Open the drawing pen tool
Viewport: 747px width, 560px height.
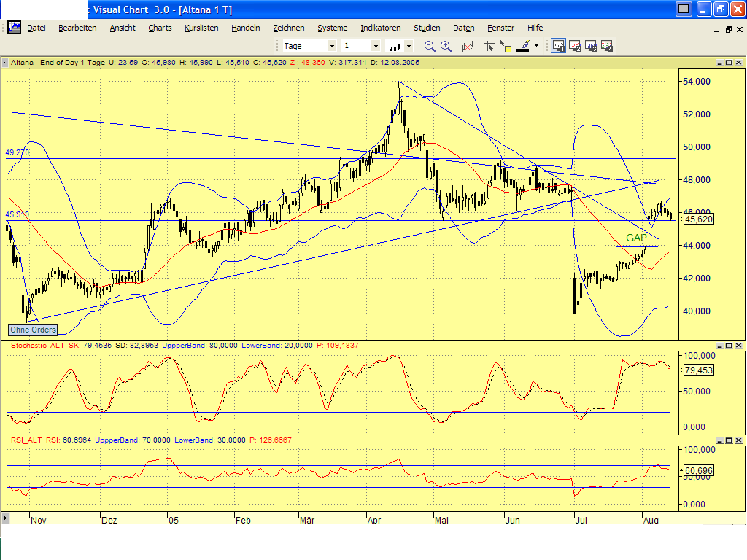(x=524, y=45)
